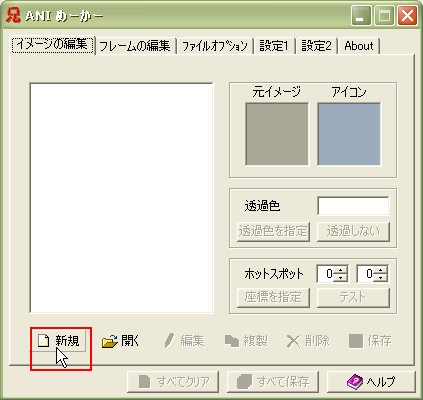
Task: Open help via the purple book icon
Action: point(355,381)
